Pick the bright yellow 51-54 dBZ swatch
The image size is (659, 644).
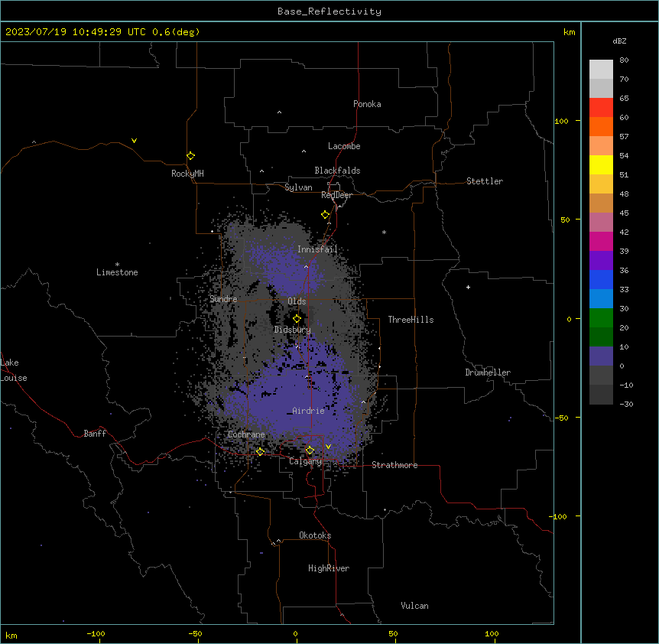(601, 164)
